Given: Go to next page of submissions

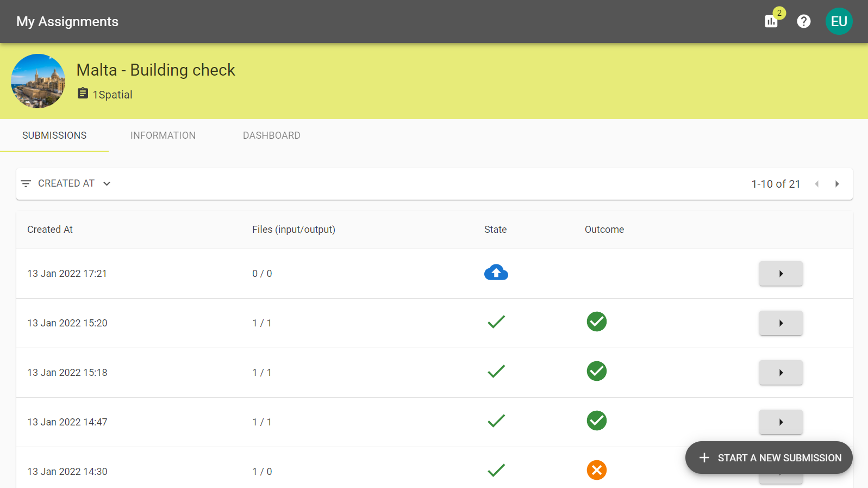Looking at the screenshot, I should point(837,184).
